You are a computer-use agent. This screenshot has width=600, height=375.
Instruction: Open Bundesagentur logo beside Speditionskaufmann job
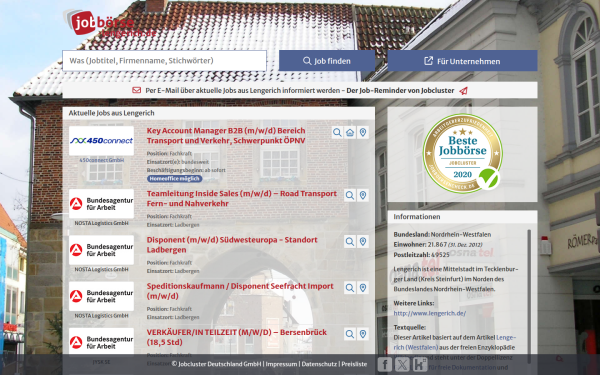(x=101, y=296)
